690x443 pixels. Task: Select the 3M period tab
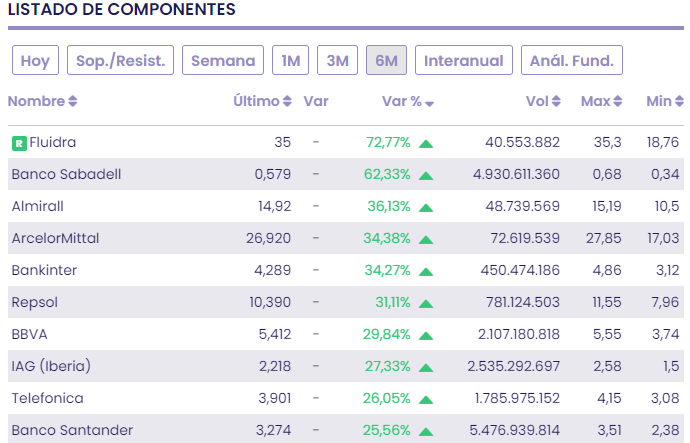click(338, 60)
